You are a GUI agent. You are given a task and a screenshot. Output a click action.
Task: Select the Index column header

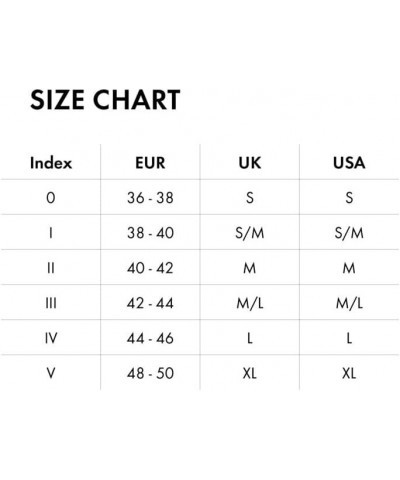tap(51, 163)
